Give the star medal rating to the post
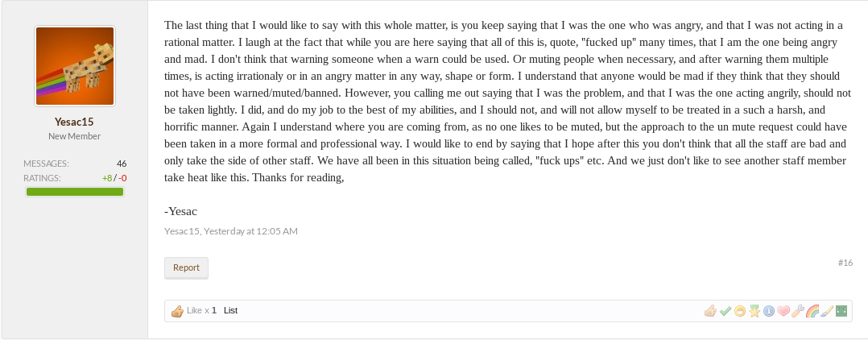Viewport: 868px width, 340px height. coord(754,311)
